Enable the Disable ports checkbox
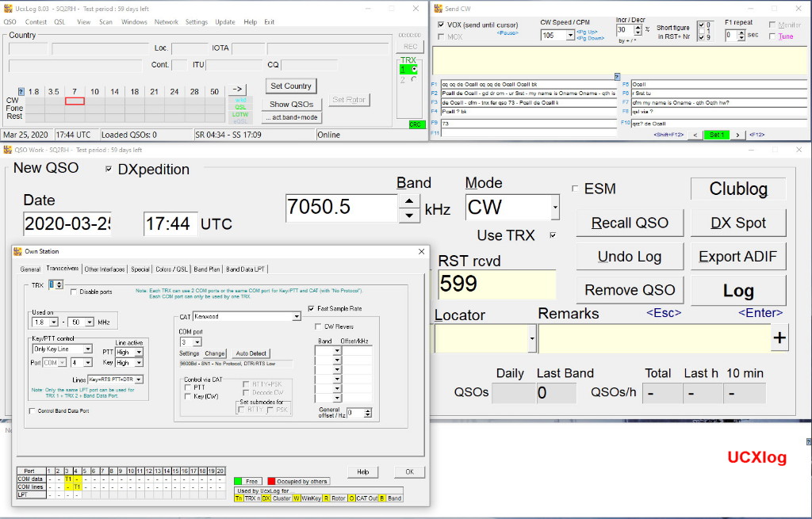The image size is (812, 519). coord(75,292)
